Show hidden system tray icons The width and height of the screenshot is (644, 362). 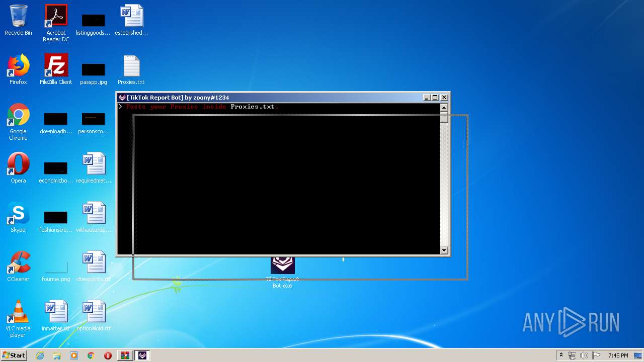point(561,355)
